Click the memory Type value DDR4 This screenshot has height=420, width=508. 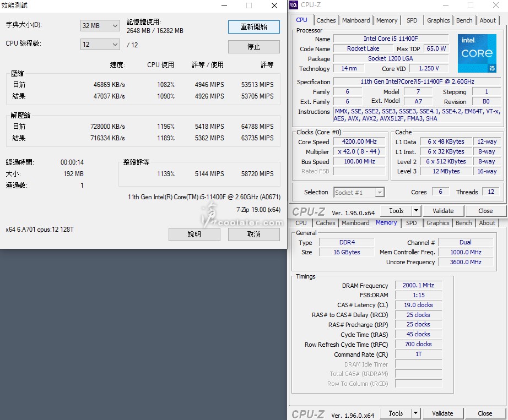point(347,242)
